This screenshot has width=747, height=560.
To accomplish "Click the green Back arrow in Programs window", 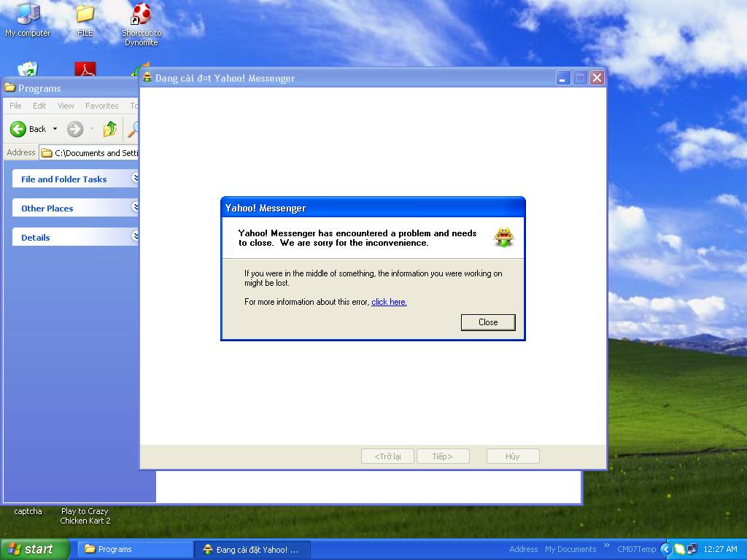I will pyautogui.click(x=18, y=129).
